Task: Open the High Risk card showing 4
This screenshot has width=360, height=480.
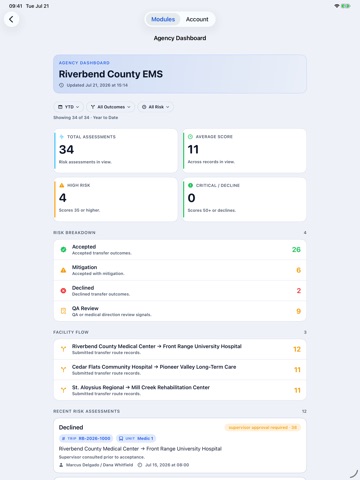Action: pos(116,199)
